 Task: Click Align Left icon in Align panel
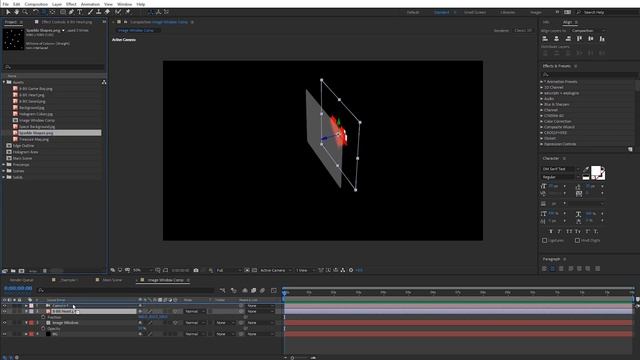coord(545,39)
